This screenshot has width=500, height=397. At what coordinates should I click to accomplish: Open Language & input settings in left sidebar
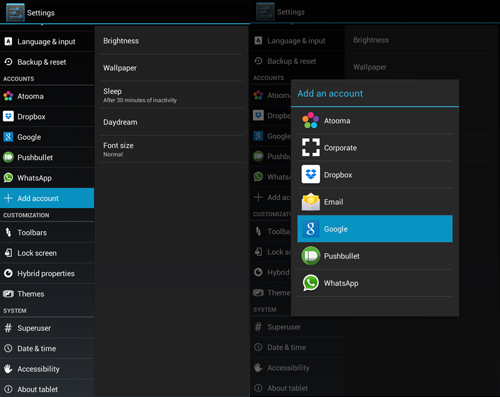[47, 41]
